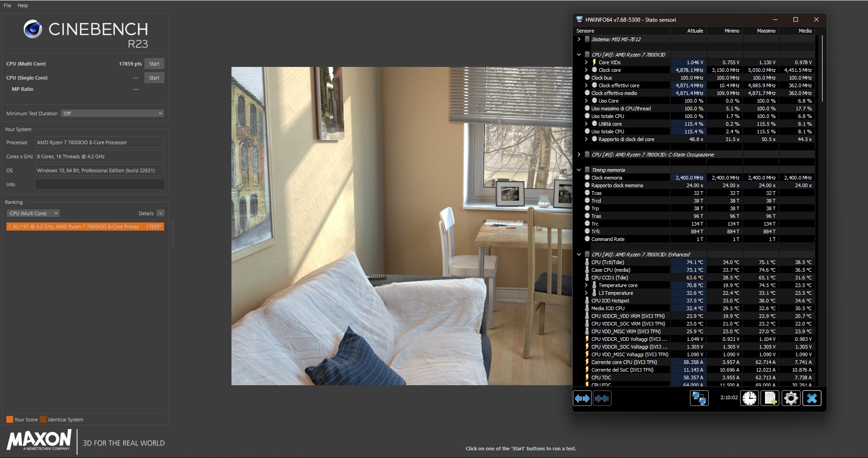Open HWiNFO sensor settings gear
The height and width of the screenshot is (458, 868).
[x=791, y=398]
